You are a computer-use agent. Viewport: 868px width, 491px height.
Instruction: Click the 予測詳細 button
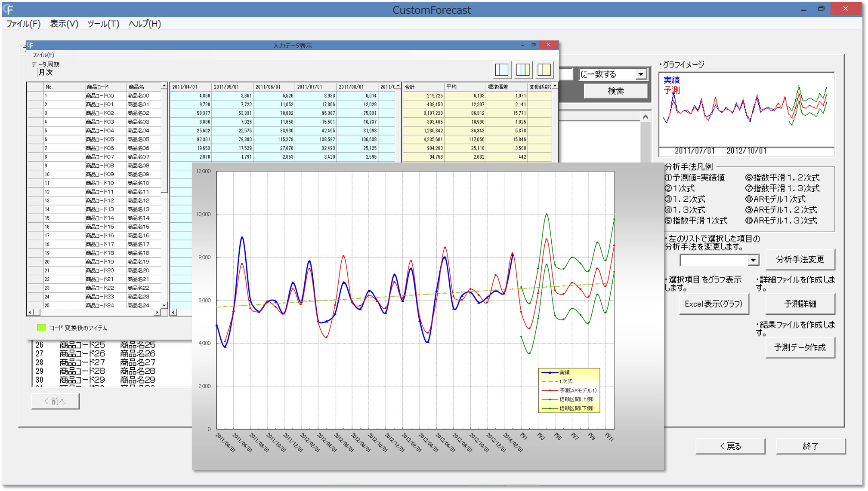(800, 304)
